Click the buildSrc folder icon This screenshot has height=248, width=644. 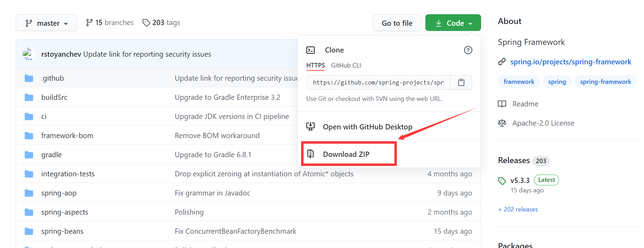(29, 97)
